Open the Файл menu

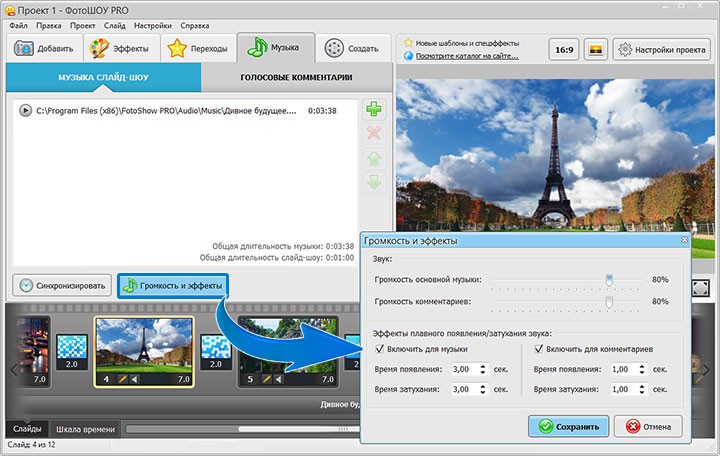(18, 26)
